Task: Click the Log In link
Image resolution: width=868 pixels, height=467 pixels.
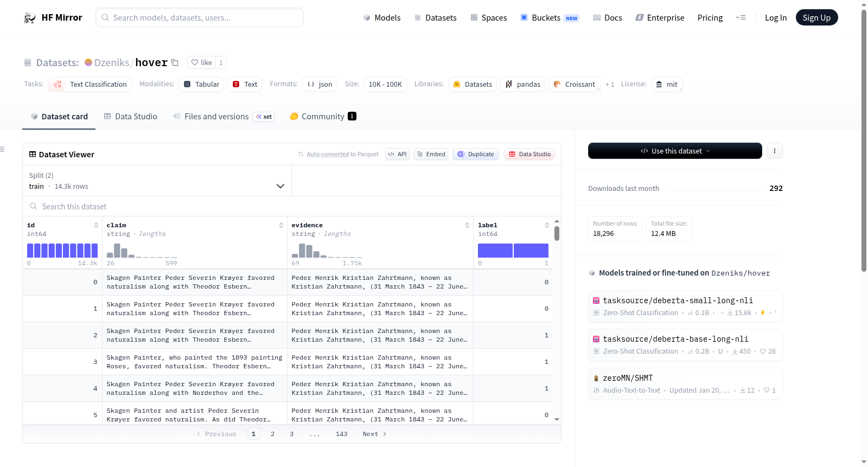Action: 776,18
